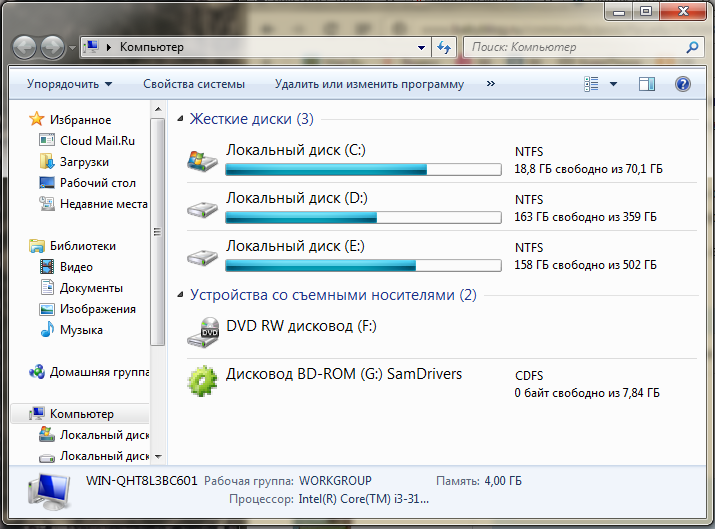Click the Refresh button next to address bar
The image size is (715, 529).
[444, 47]
